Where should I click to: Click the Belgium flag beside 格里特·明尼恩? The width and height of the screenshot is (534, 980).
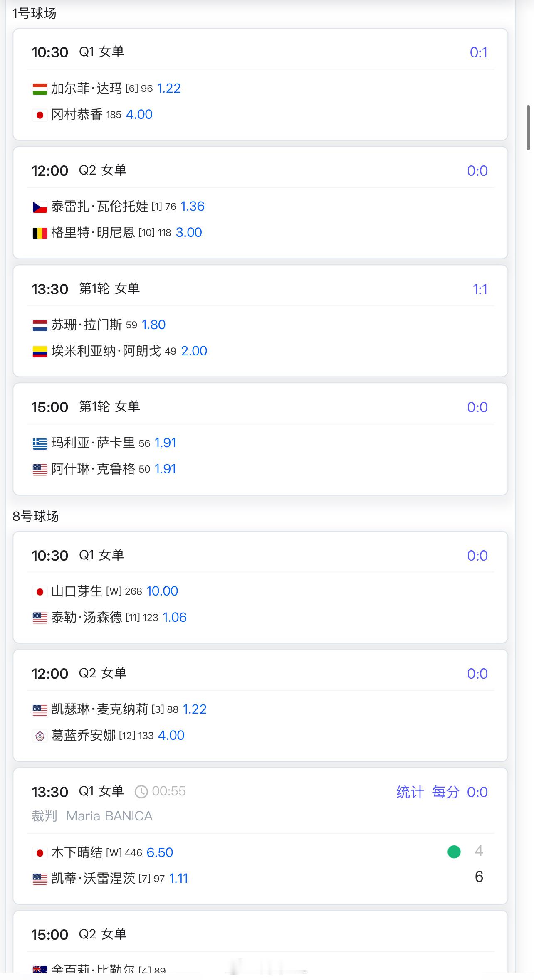[40, 233]
